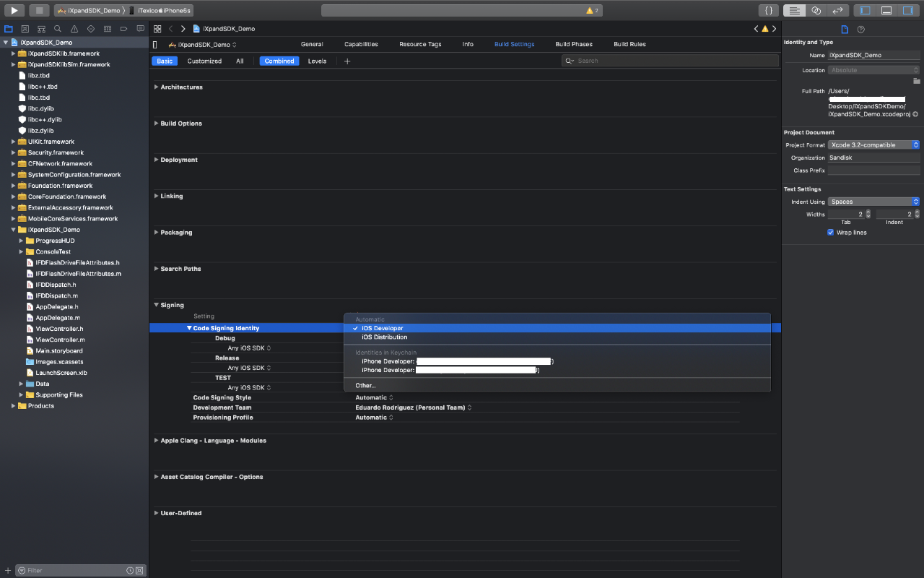Switch to the Capabilities tab
The width and height of the screenshot is (924, 578).
361,44
